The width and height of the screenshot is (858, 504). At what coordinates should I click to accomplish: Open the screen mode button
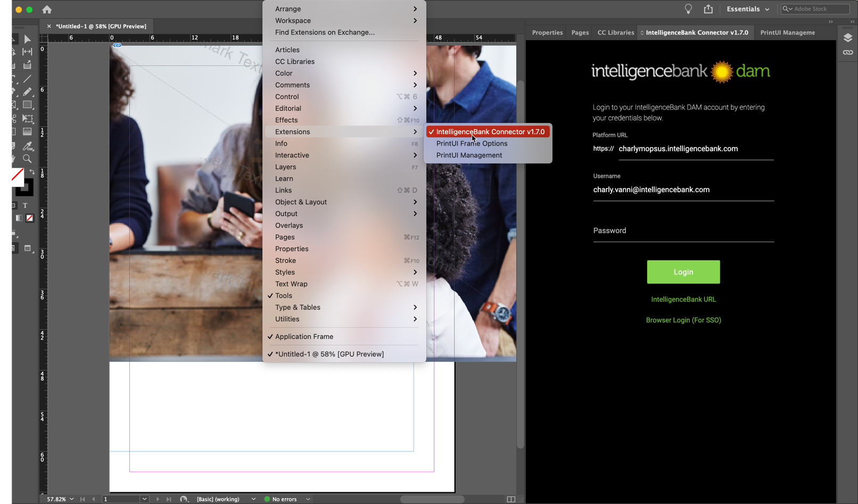[x=28, y=249]
